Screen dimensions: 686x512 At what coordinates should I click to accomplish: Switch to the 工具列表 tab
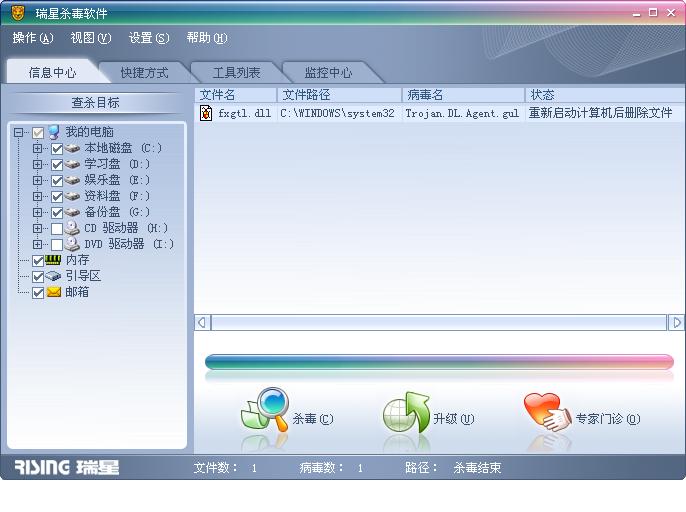[x=236, y=72]
